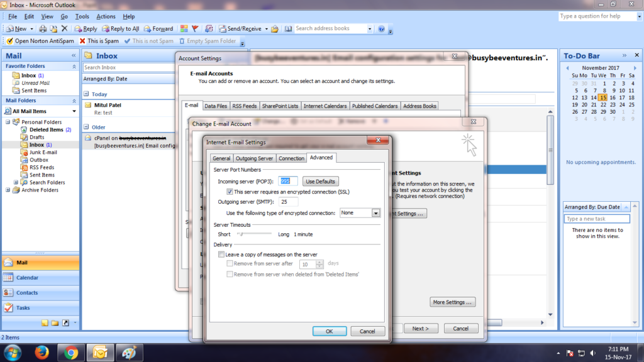This screenshot has height=362, width=644.
Task: Click the Reply toolbar button
Action: pyautogui.click(x=86, y=29)
